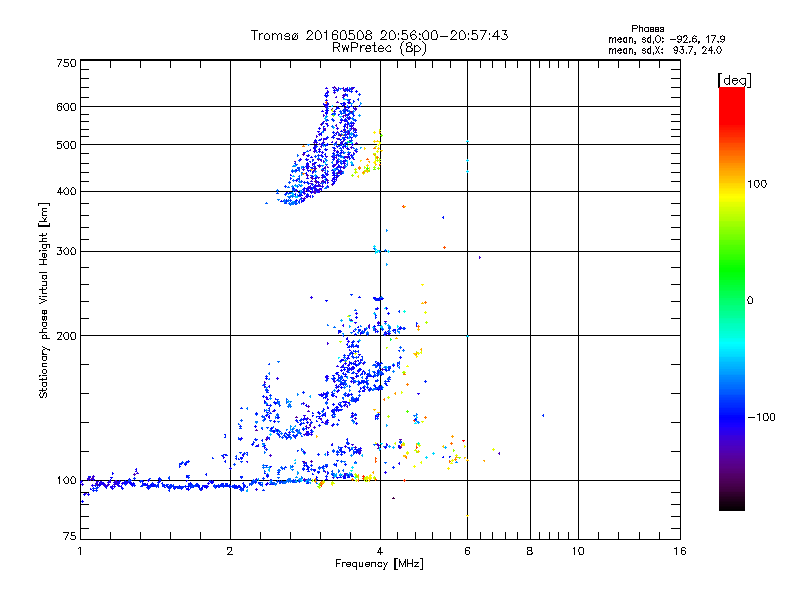Click the plot title 'Tromsø 20160508 20:56:00-20:57:43'
Viewport: 800px width, 600px height.
pyautogui.click(x=379, y=35)
